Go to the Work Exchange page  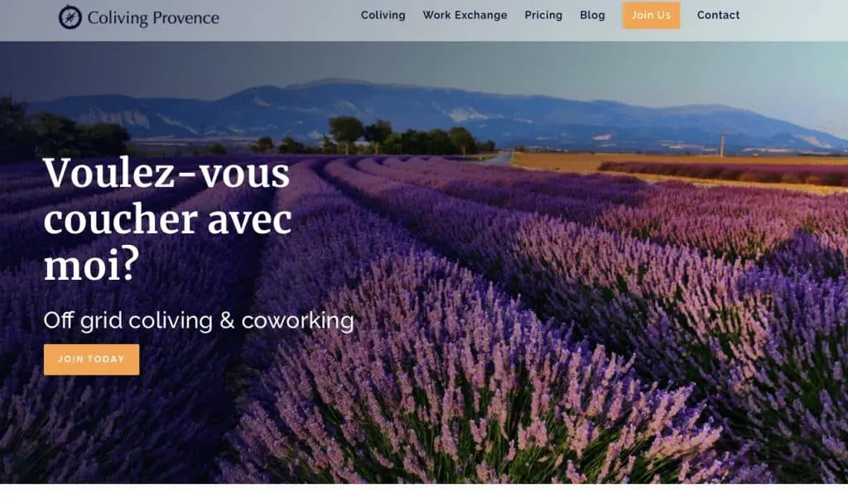click(465, 15)
